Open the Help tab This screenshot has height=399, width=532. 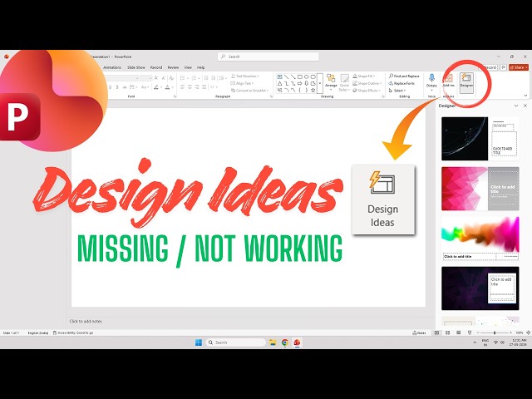201,67
